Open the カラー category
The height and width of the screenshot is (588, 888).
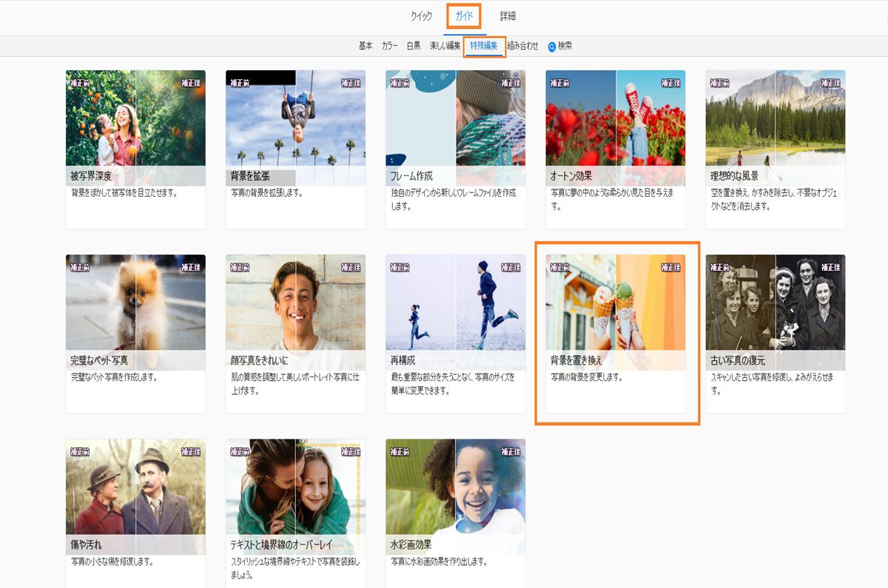[389, 46]
